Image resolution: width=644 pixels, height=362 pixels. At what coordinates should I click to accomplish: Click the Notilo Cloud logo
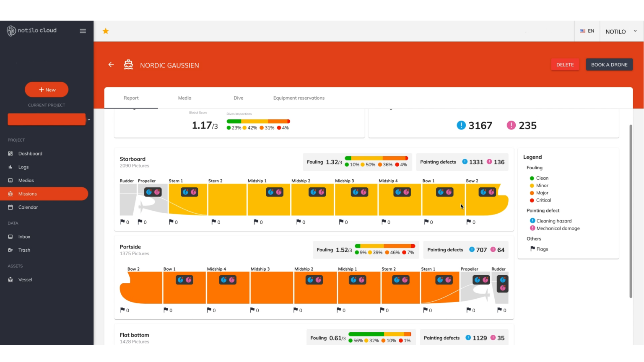pyautogui.click(x=32, y=31)
